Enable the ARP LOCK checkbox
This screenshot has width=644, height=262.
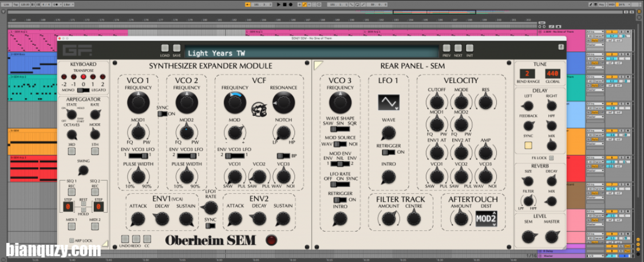click(72, 240)
